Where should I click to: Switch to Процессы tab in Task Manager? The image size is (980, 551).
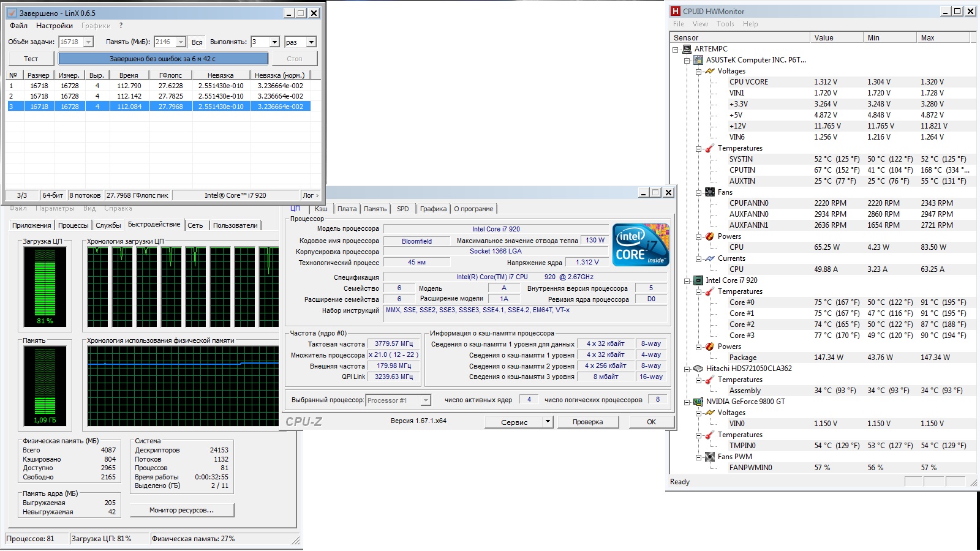click(x=73, y=225)
